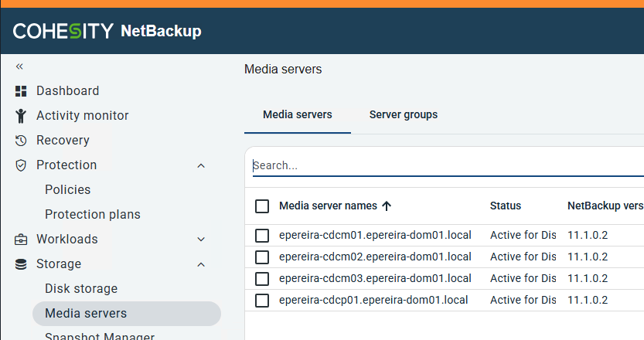The width and height of the screenshot is (644, 340).
Task: Click the Storage database icon
Action: [x=21, y=264]
